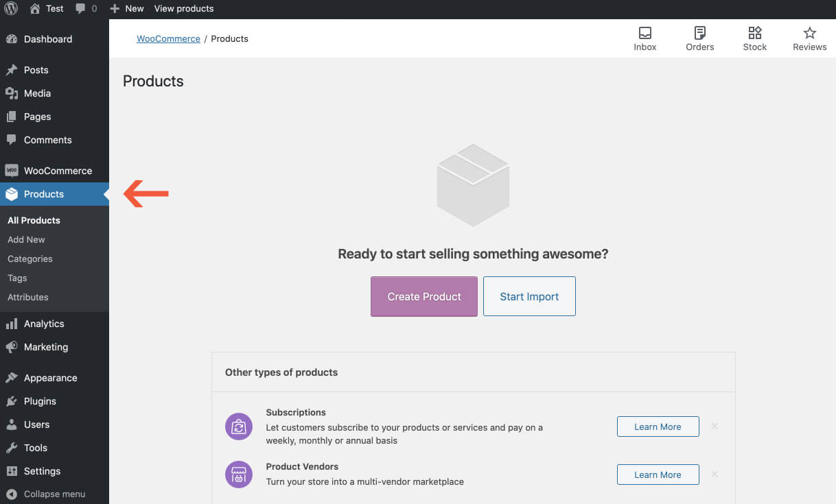Open the Posts menu label
This screenshot has width=836, height=504.
[x=36, y=70]
